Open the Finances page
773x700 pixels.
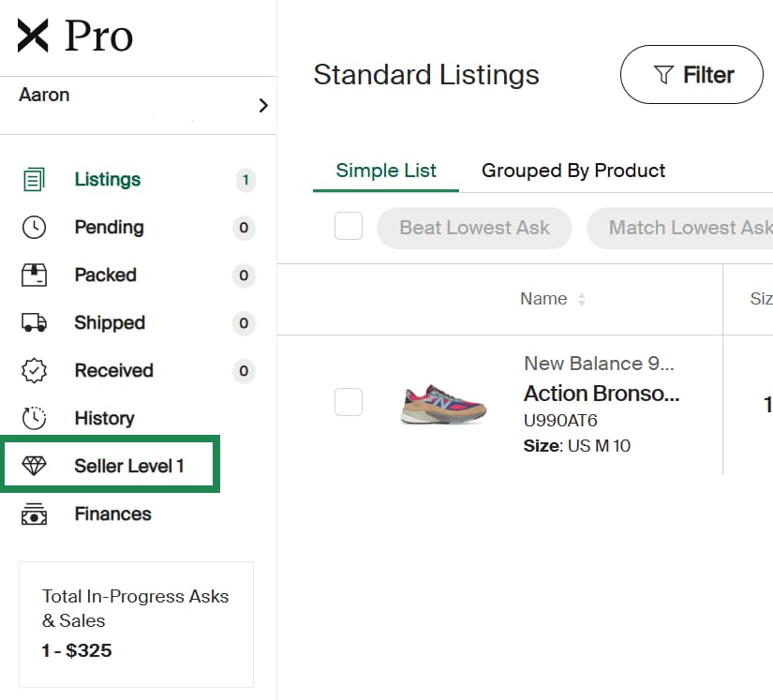112,514
